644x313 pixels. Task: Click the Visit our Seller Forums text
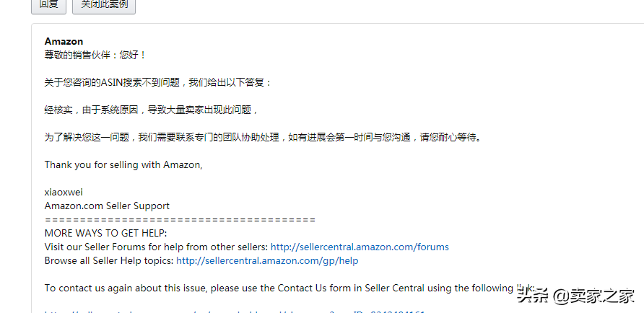point(156,247)
